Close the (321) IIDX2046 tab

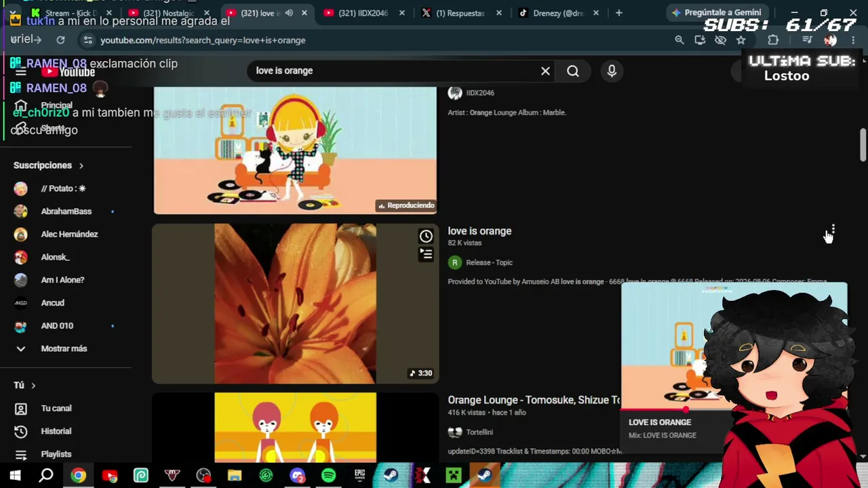[402, 13]
